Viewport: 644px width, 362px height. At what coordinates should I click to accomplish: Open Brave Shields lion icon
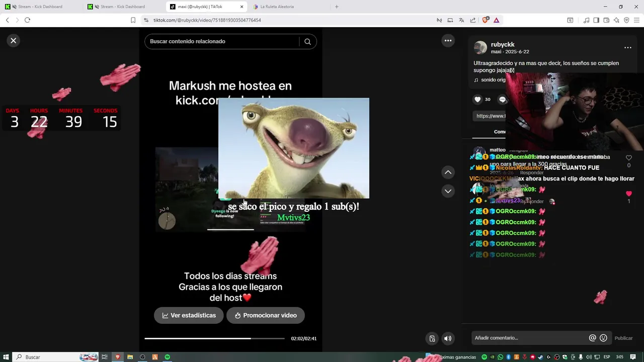485,20
